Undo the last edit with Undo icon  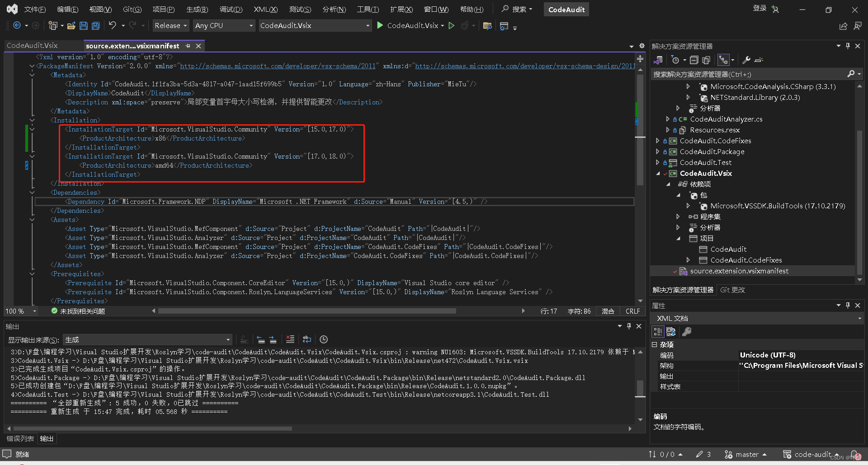pos(112,26)
